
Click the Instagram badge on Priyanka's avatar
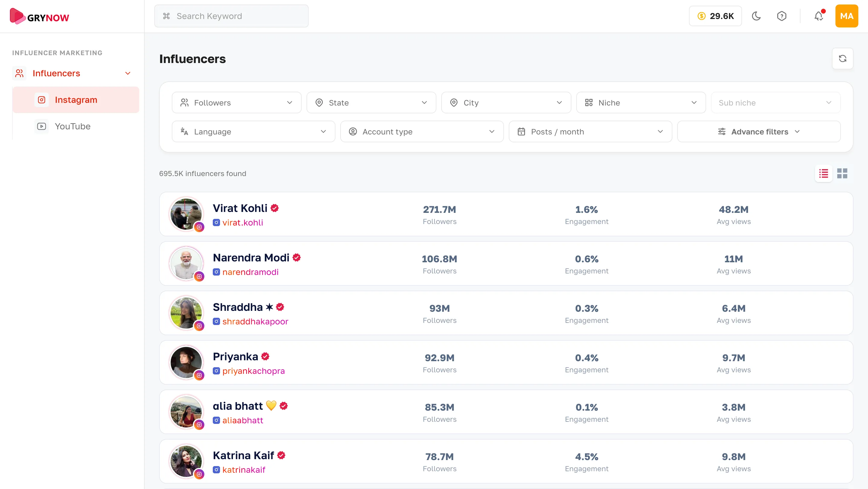(200, 375)
